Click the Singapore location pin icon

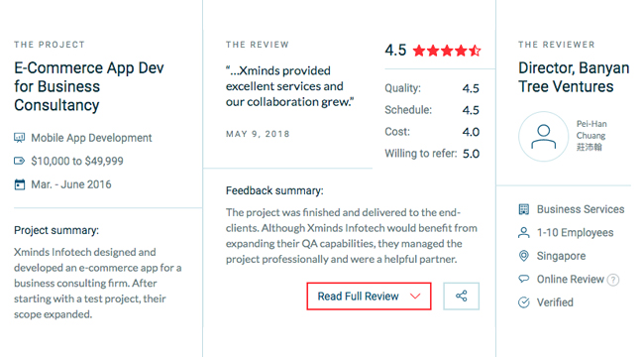tap(524, 256)
